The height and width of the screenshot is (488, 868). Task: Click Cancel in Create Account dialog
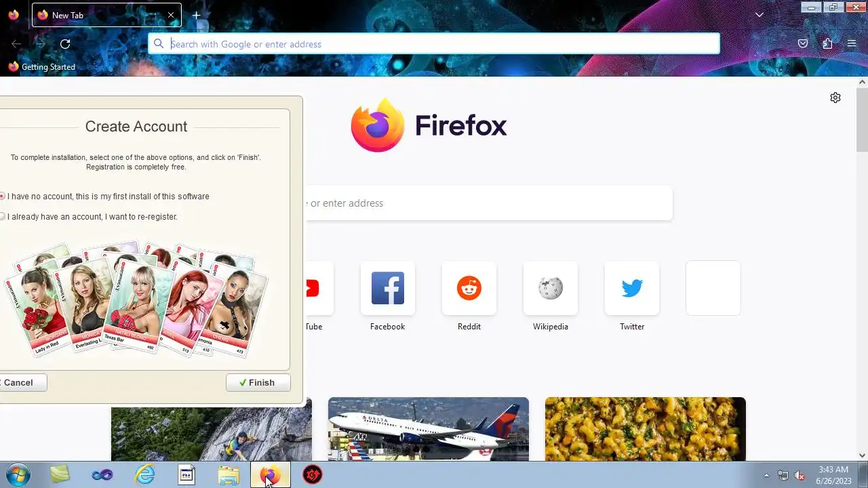(x=22, y=383)
